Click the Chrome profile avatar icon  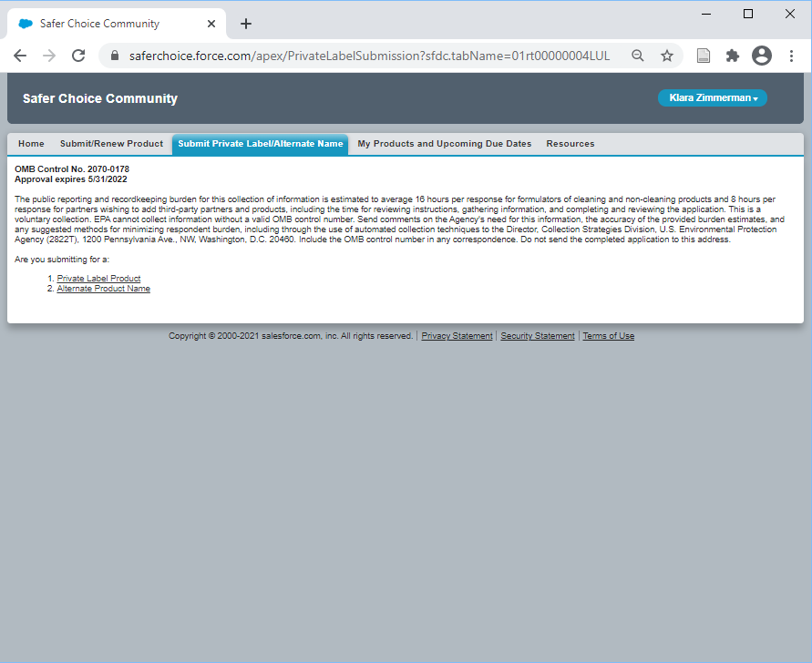(x=762, y=56)
